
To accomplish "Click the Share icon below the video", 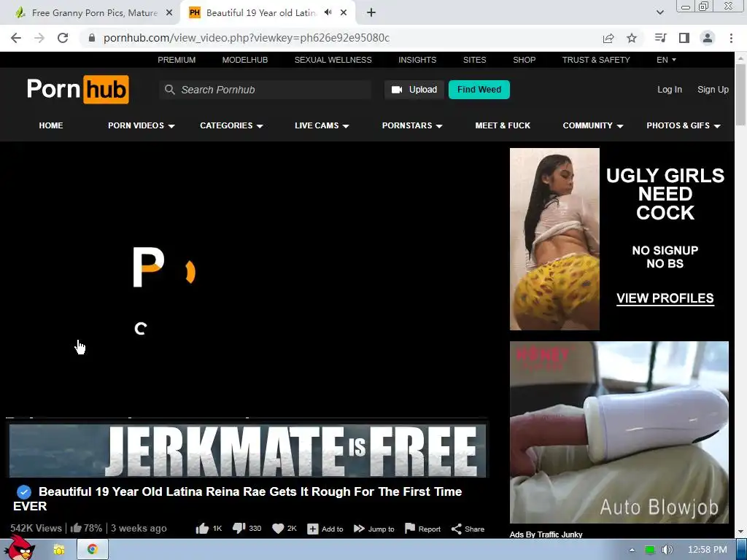I will (457, 529).
